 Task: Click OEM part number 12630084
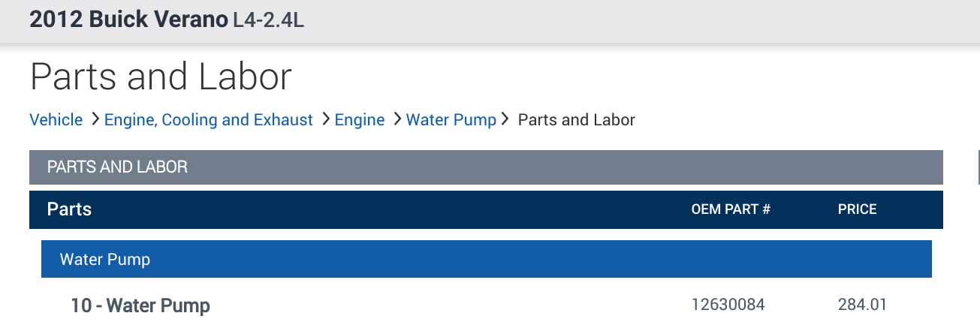[x=728, y=305]
